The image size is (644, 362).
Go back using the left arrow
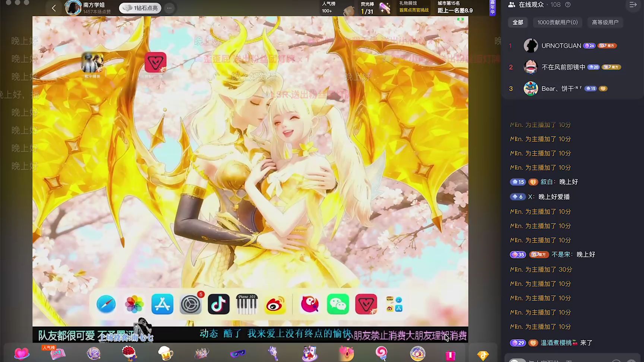(54, 8)
